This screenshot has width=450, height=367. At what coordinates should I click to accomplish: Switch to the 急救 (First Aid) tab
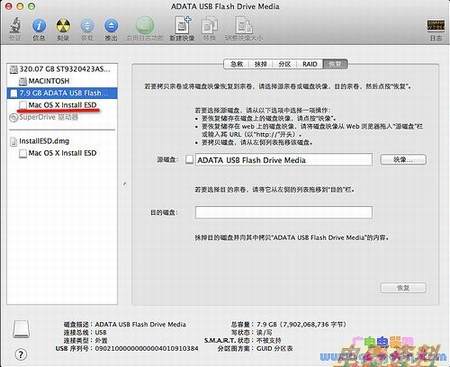[x=237, y=64]
